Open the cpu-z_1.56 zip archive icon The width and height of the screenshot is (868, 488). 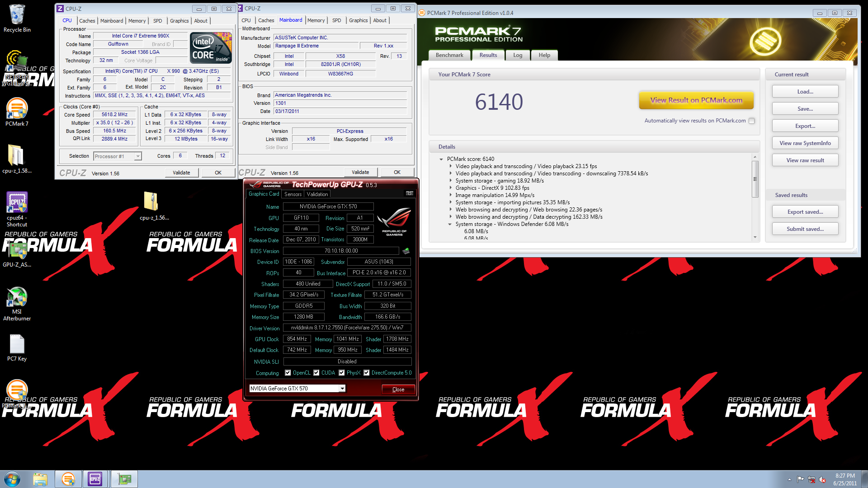click(x=154, y=206)
